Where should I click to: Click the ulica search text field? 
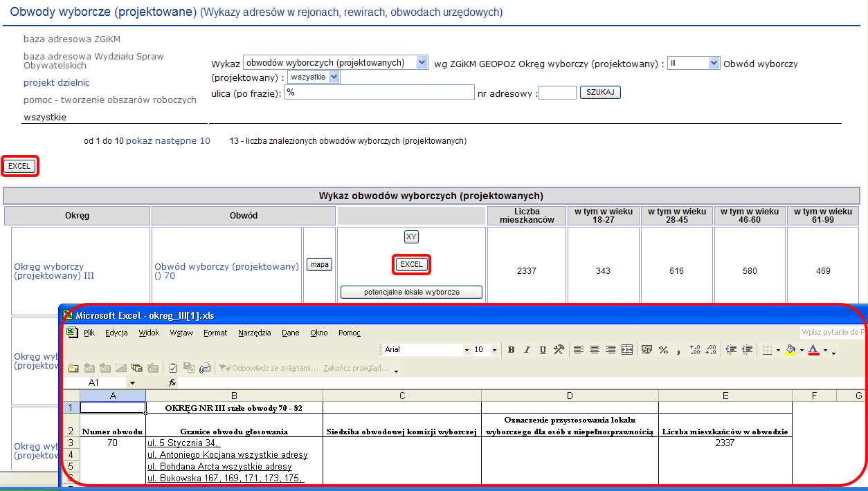(x=379, y=93)
